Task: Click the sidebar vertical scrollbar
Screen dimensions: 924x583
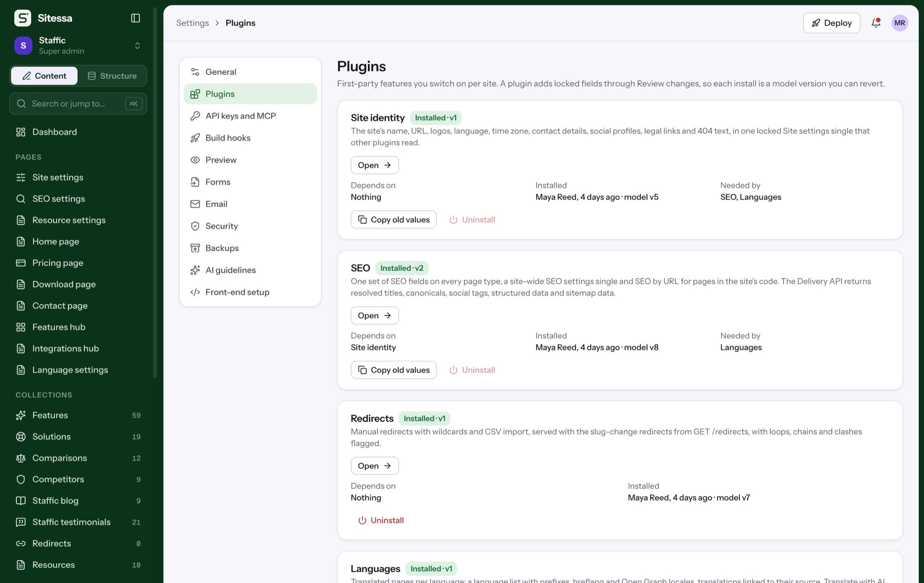Action: (x=155, y=192)
